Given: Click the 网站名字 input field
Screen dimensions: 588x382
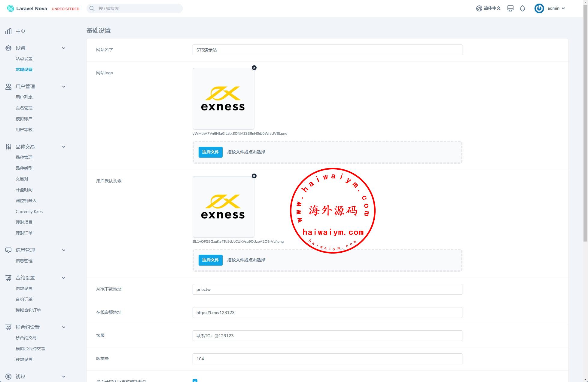Looking at the screenshot, I should tap(327, 50).
